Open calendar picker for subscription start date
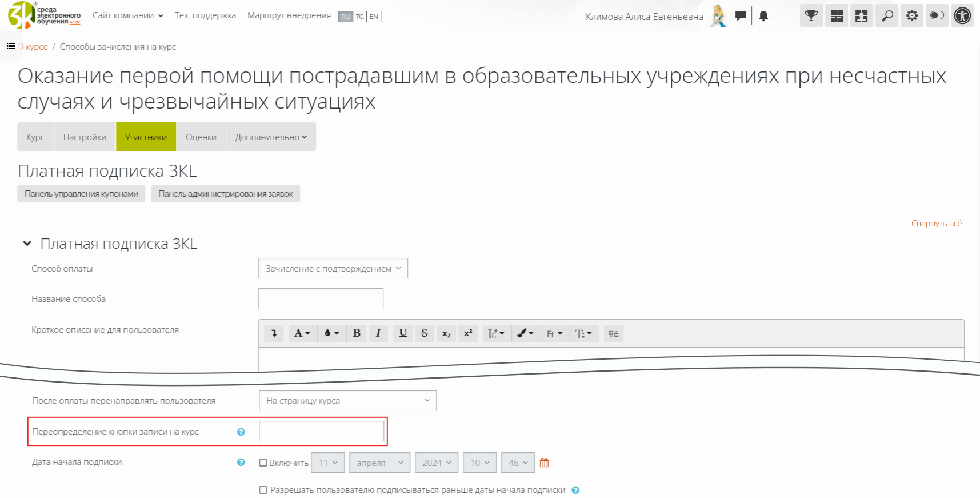 point(544,463)
